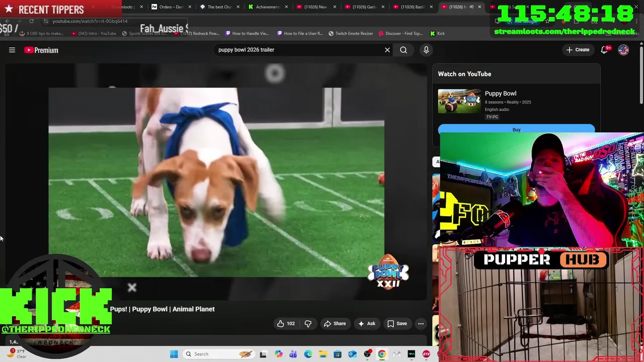Open the Puppy Bowl show thumbnail
The width and height of the screenshot is (644, 362).
[459, 101]
